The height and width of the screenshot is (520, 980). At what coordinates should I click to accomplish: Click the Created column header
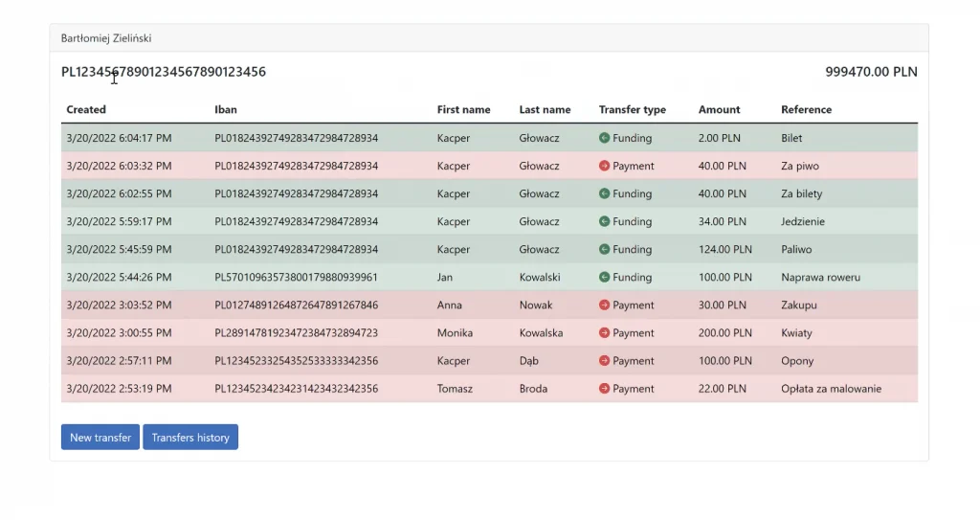pyautogui.click(x=86, y=109)
